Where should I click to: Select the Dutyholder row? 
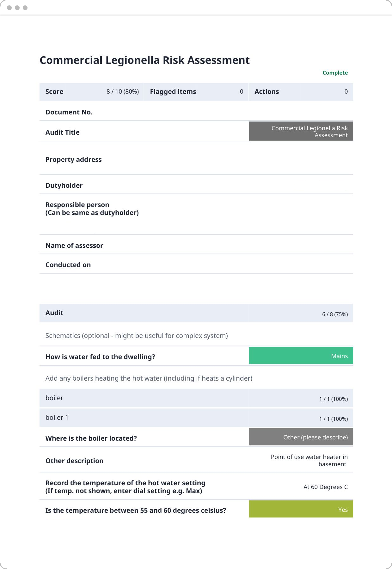(196, 186)
